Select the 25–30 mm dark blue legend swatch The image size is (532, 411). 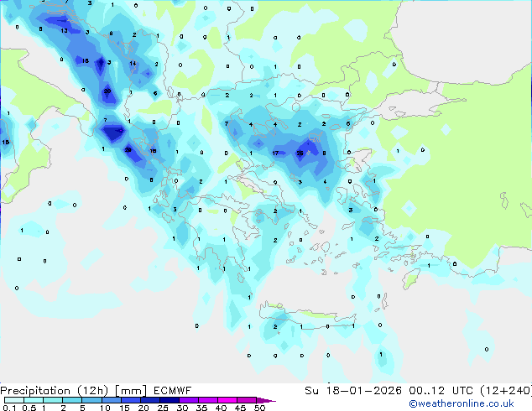[170, 400]
